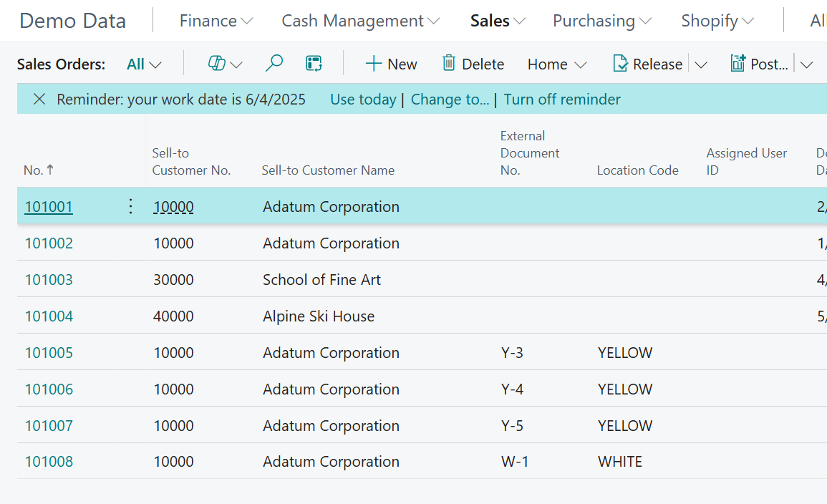Sort by the No. column header
Viewport: 827px width, 504px height.
(38, 170)
